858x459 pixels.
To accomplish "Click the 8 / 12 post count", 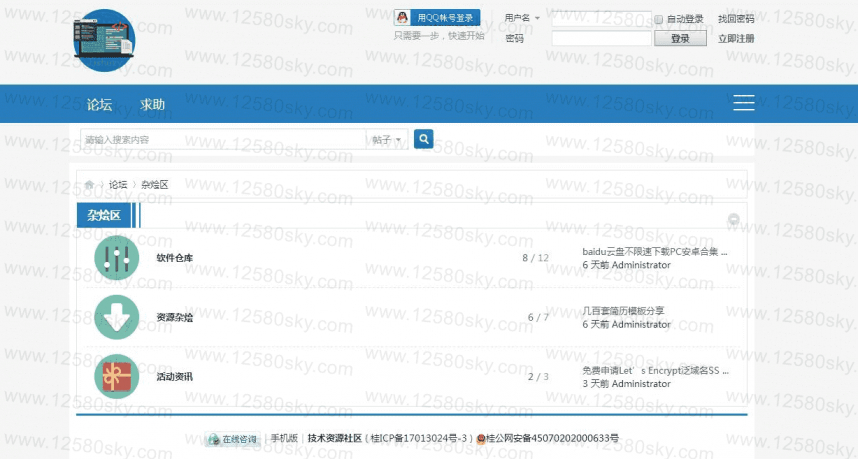I will coord(535,258).
